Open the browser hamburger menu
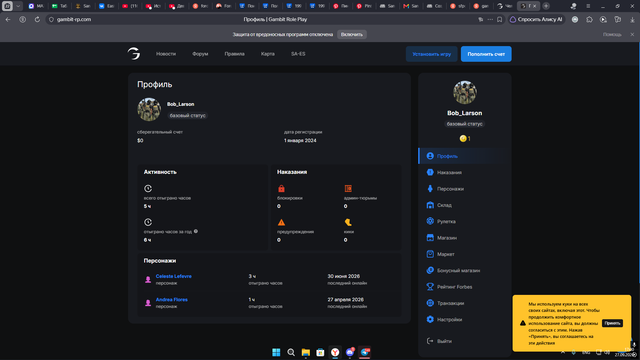640x360 pixels. point(588,6)
